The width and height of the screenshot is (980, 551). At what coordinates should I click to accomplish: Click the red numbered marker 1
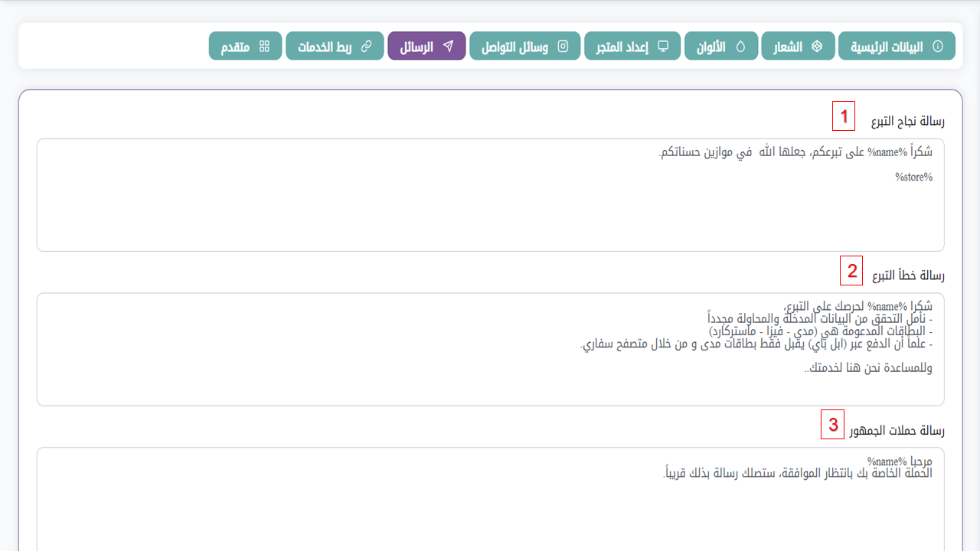tap(844, 116)
